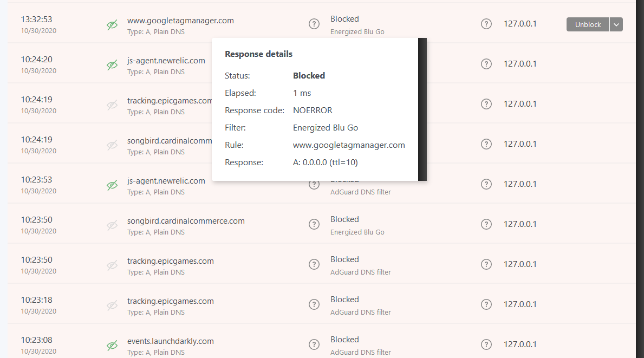Click eye icon on 10:23:53 js-agent.newrelic.com row
Viewport: 644px width, 358px height.
tap(112, 185)
